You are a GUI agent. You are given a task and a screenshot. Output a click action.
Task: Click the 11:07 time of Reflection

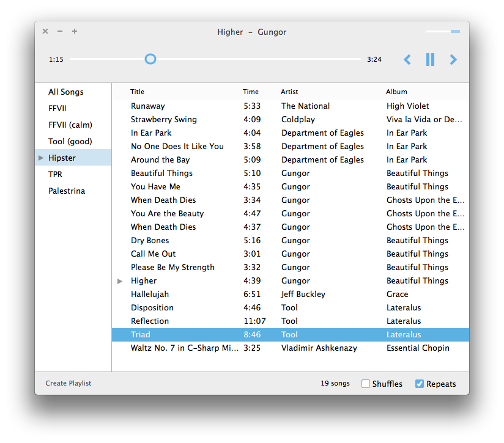point(254,321)
